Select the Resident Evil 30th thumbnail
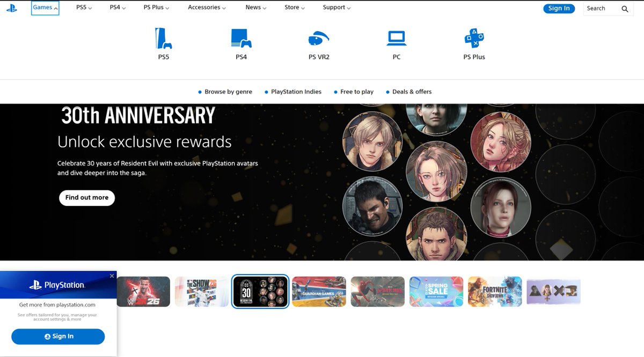The height and width of the screenshot is (357, 644). coord(260,292)
